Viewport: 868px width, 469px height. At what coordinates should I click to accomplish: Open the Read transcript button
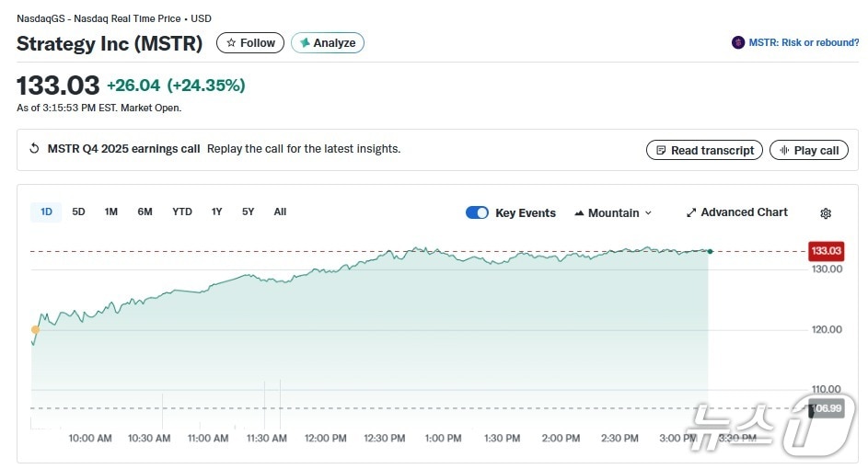click(x=704, y=150)
